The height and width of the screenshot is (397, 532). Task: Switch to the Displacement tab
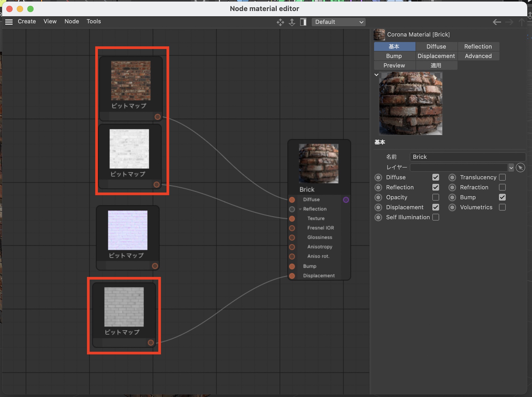(x=436, y=56)
